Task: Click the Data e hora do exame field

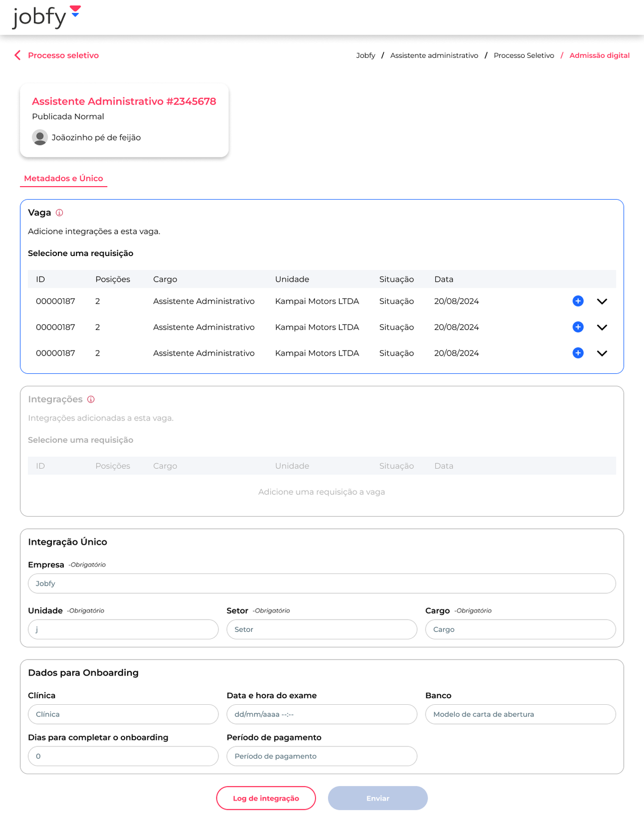Action: tap(322, 714)
